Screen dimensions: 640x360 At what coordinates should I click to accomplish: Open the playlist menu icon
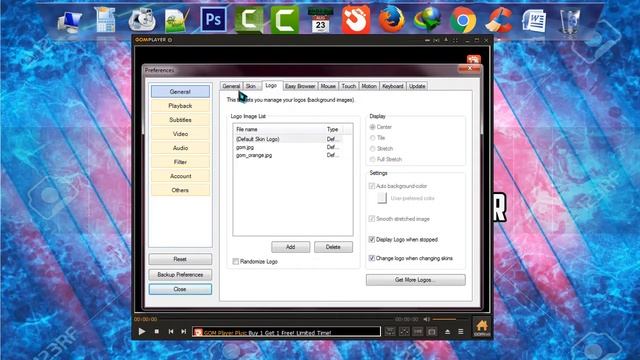tap(461, 332)
